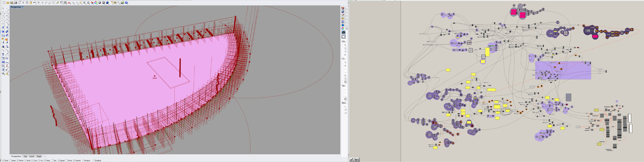Open a file with the folder icon
The width and height of the screenshot is (644, 162).
(8, 2)
